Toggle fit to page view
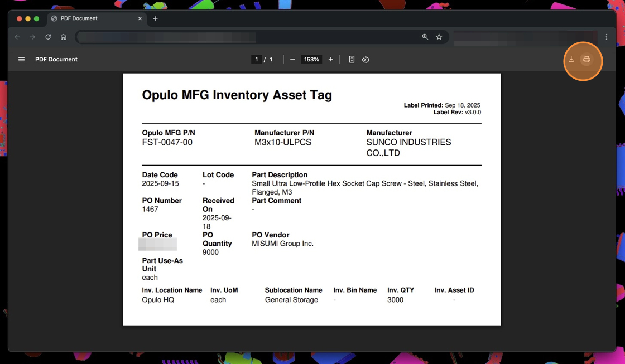The image size is (625, 364). click(352, 60)
